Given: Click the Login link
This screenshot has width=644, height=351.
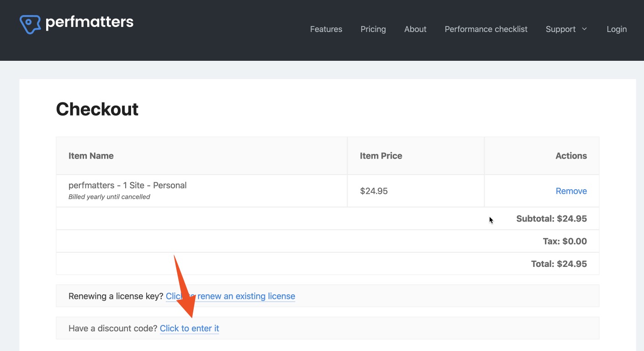Looking at the screenshot, I should click(616, 29).
